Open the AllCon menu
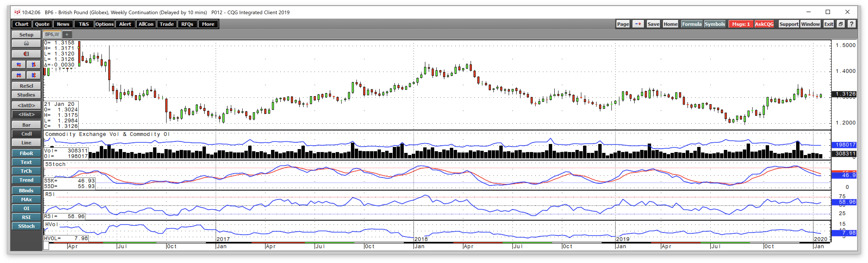The image size is (868, 263). pyautogui.click(x=146, y=24)
